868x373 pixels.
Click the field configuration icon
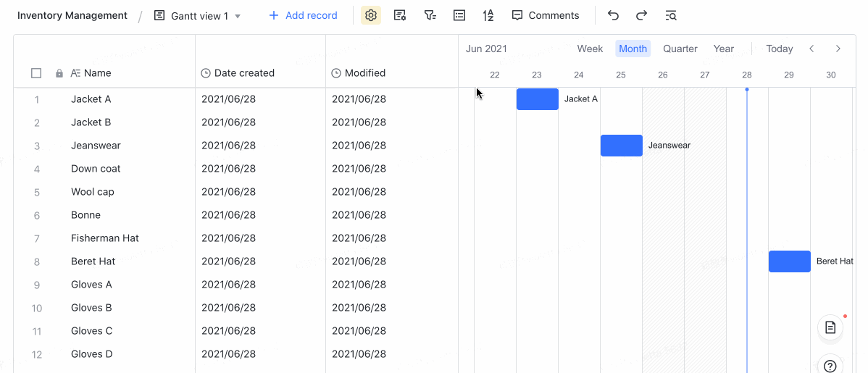coord(400,15)
